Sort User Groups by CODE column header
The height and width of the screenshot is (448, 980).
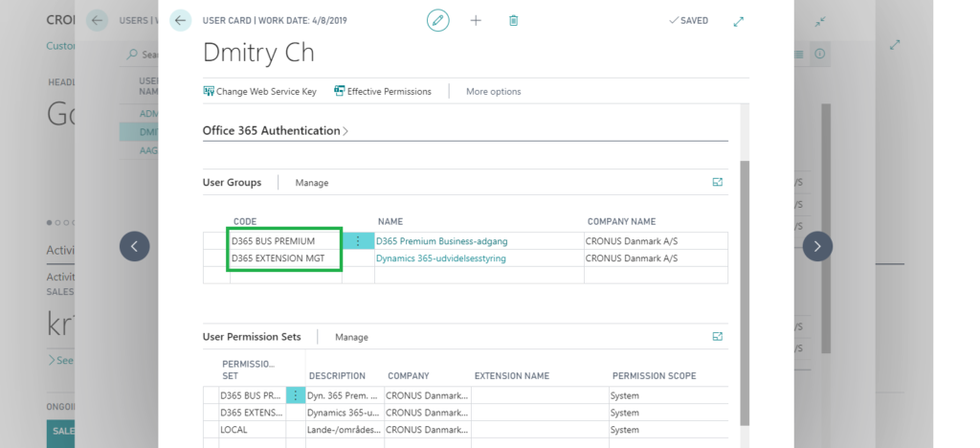(245, 222)
